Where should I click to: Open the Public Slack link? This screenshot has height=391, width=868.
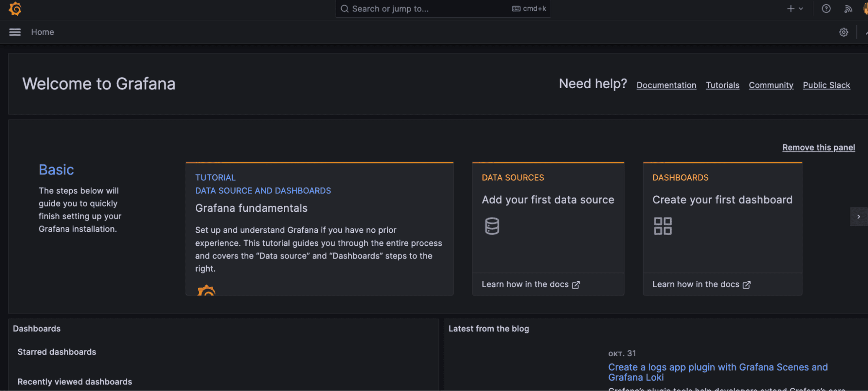tap(826, 85)
